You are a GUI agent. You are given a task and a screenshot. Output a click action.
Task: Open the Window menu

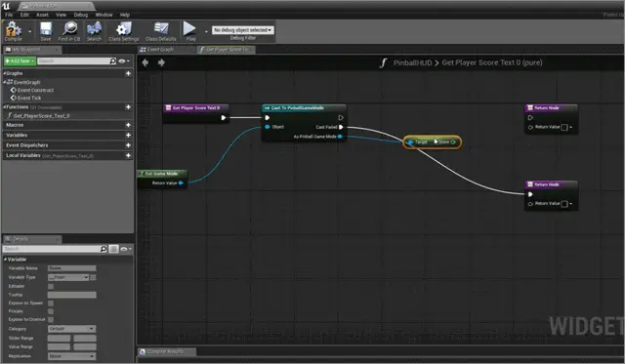[104, 15]
